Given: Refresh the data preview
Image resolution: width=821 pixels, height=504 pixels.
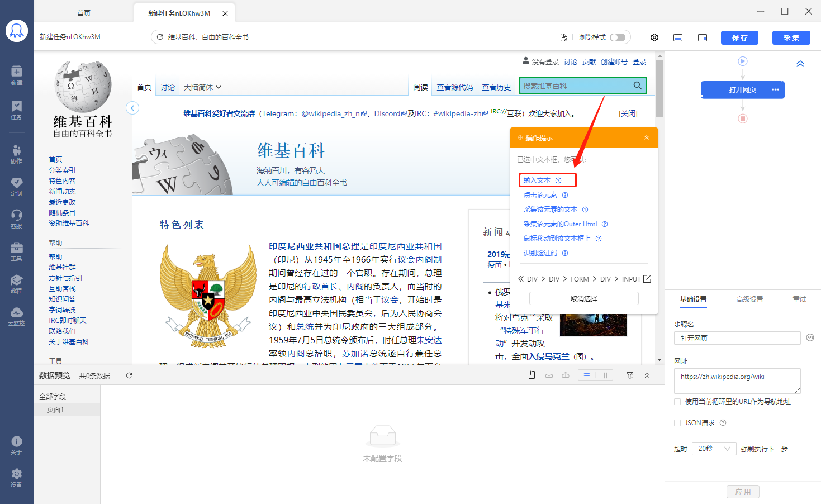Looking at the screenshot, I should tap(129, 375).
